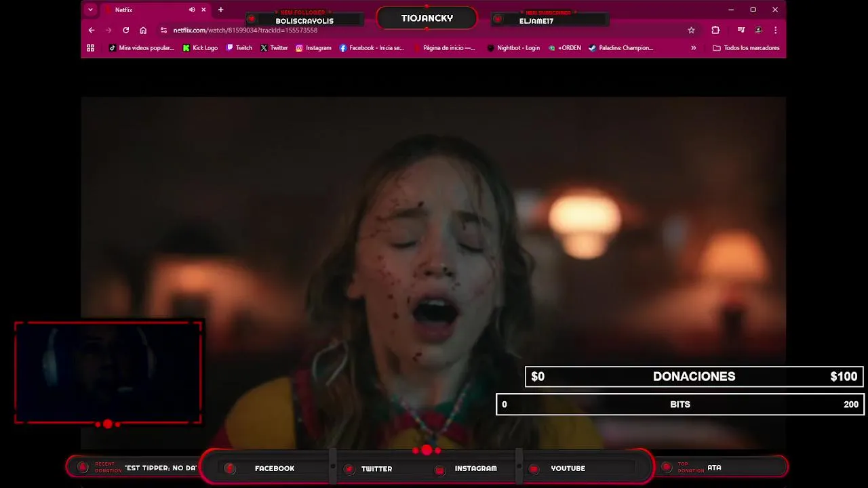Viewport: 868px width, 488px height.
Task: Click the TIOJANCKY stream title badge
Action: (427, 18)
